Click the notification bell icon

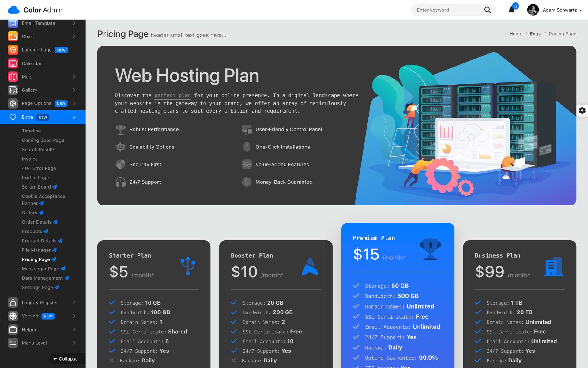pyautogui.click(x=511, y=10)
